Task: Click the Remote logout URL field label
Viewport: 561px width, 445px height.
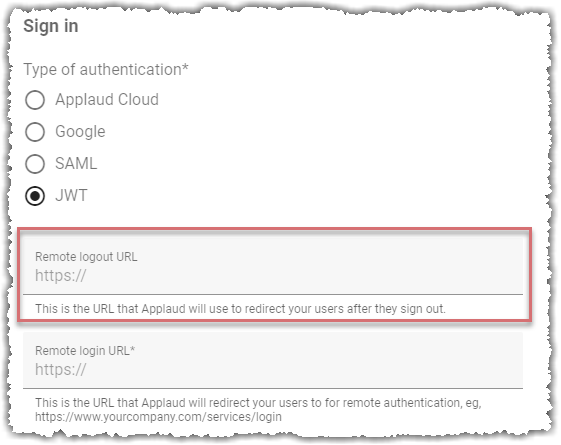Action: (x=86, y=257)
